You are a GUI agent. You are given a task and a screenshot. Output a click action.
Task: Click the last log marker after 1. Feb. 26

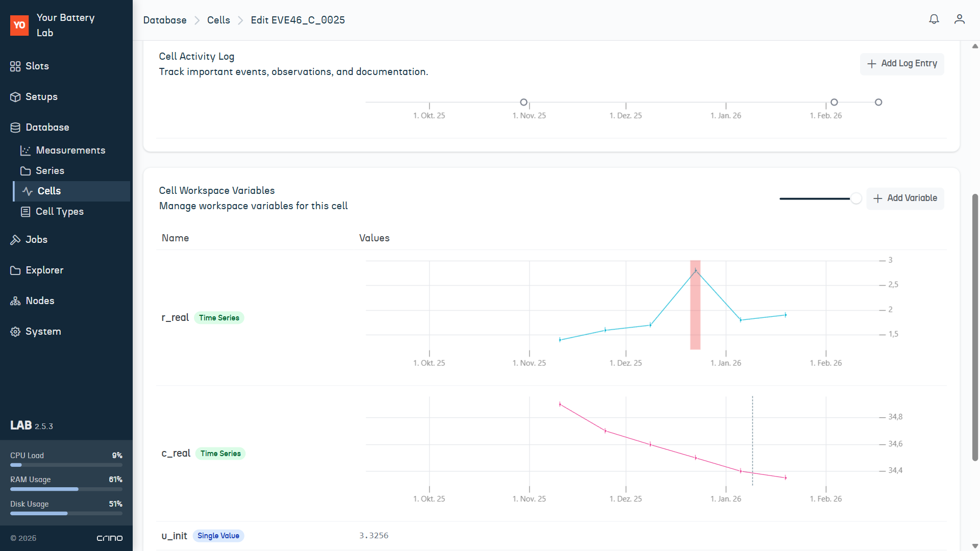click(878, 103)
